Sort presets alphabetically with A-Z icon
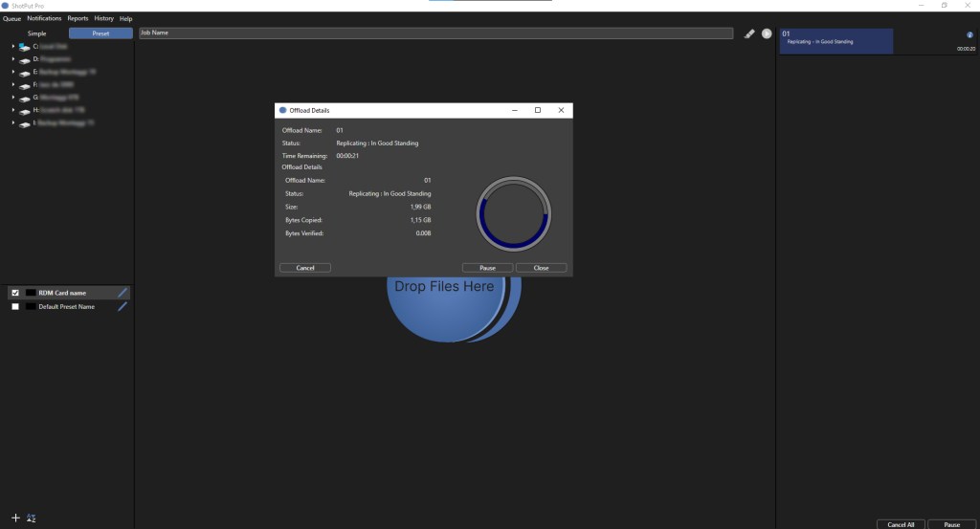Viewport: 980px width, 529px height. point(31,518)
